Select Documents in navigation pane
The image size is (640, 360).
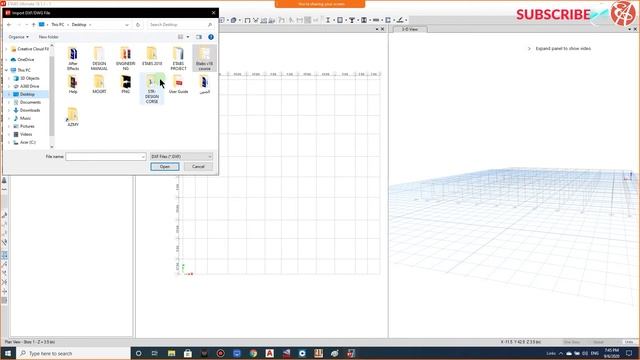(x=30, y=102)
